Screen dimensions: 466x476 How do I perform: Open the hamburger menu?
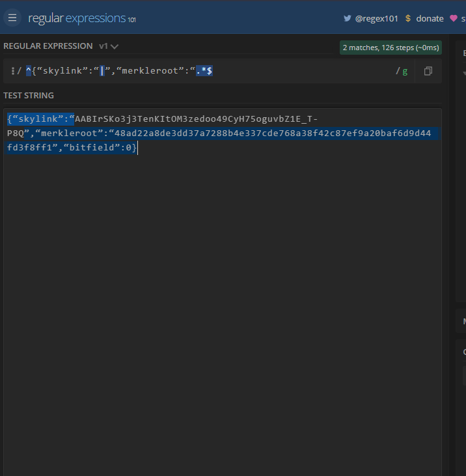click(x=12, y=18)
